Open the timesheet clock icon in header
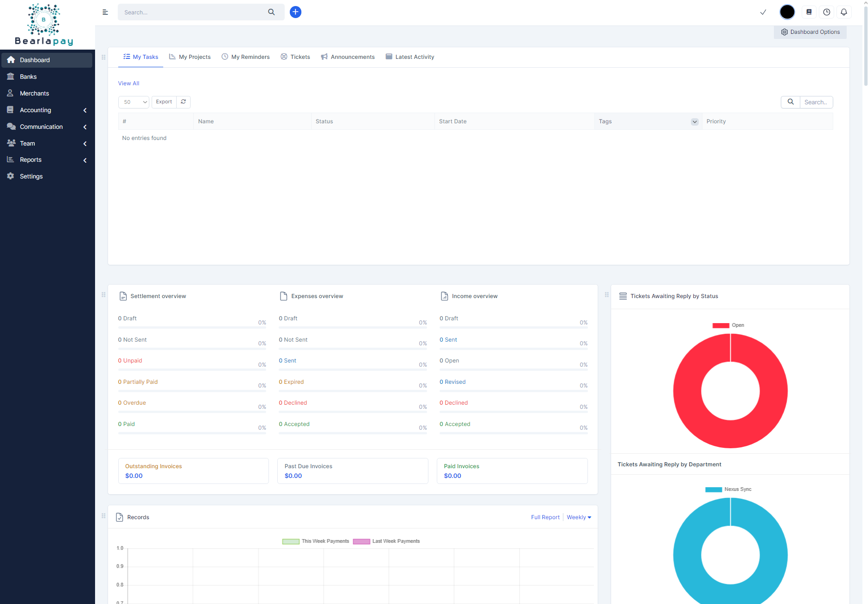The image size is (868, 604). (x=827, y=12)
